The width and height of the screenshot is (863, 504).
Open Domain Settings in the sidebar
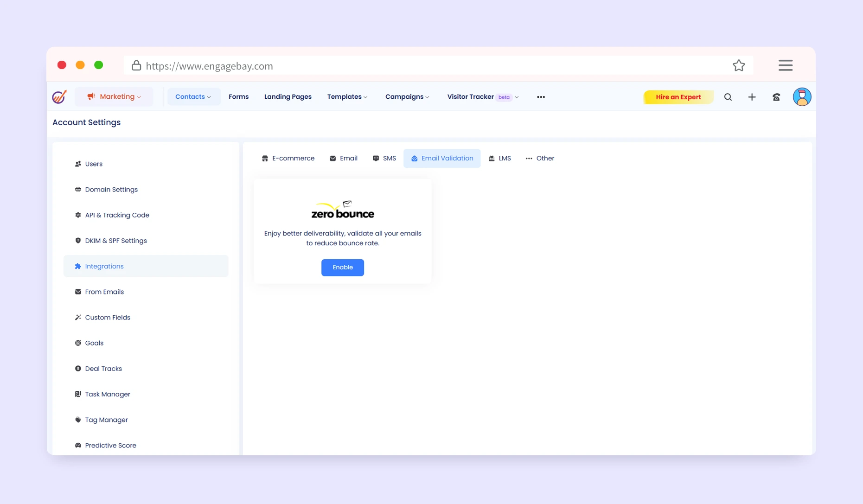(111, 189)
